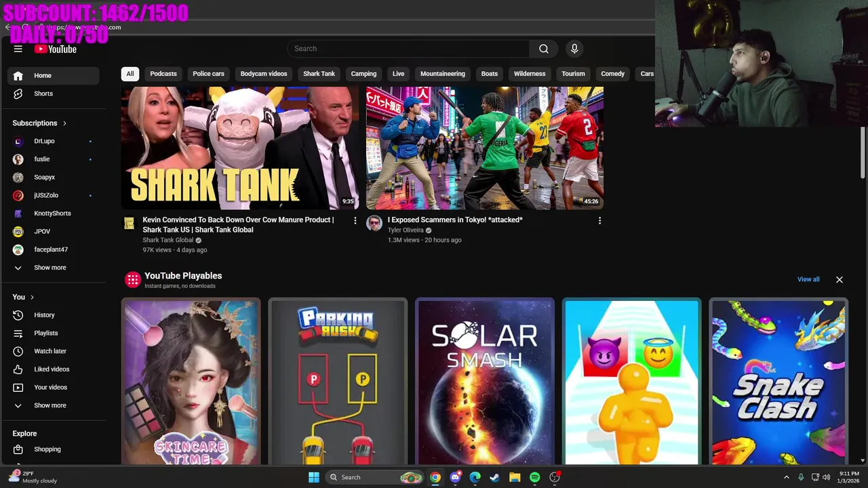Open Spotify from the taskbar

(x=534, y=477)
